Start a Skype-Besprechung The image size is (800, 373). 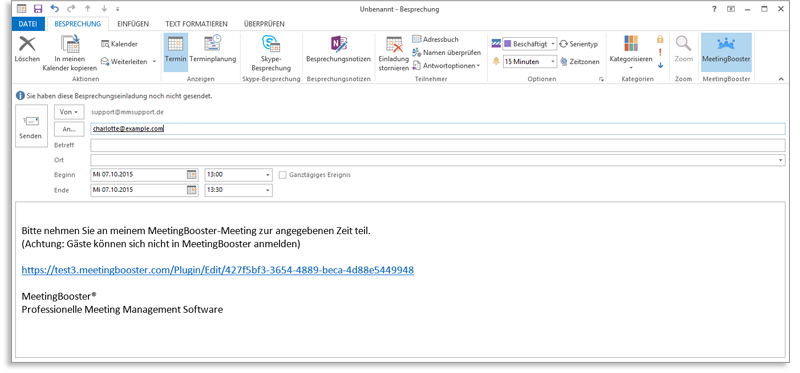click(x=271, y=53)
